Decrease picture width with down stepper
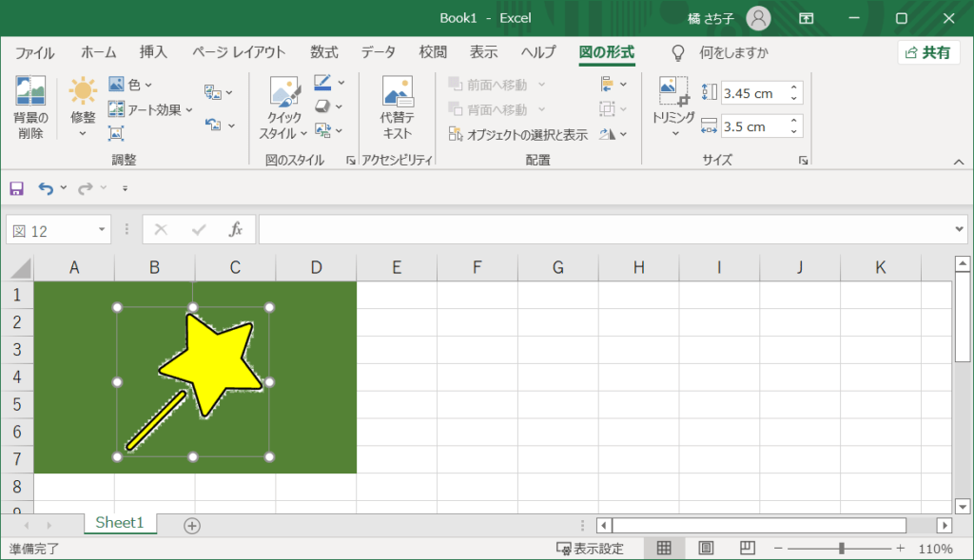Viewport: 974px width, 560px height. pos(794,132)
